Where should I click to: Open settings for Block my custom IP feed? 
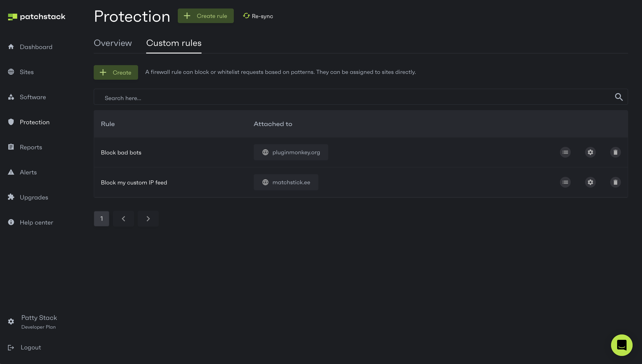590,182
